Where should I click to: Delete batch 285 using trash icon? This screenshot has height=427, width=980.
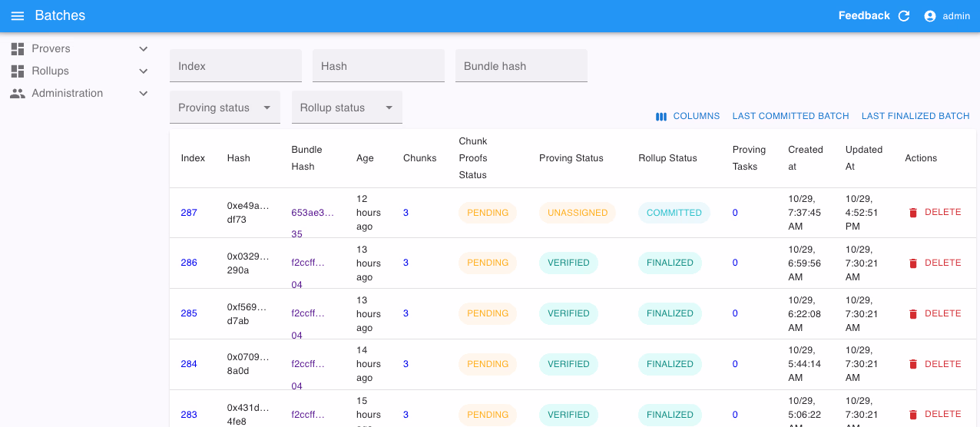pos(913,314)
